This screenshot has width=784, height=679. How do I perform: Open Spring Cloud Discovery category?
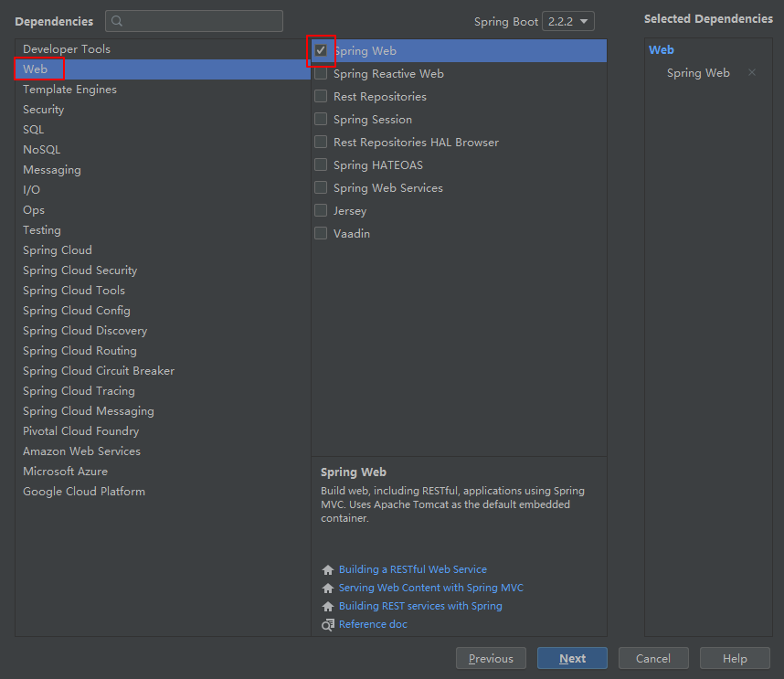(x=163, y=331)
